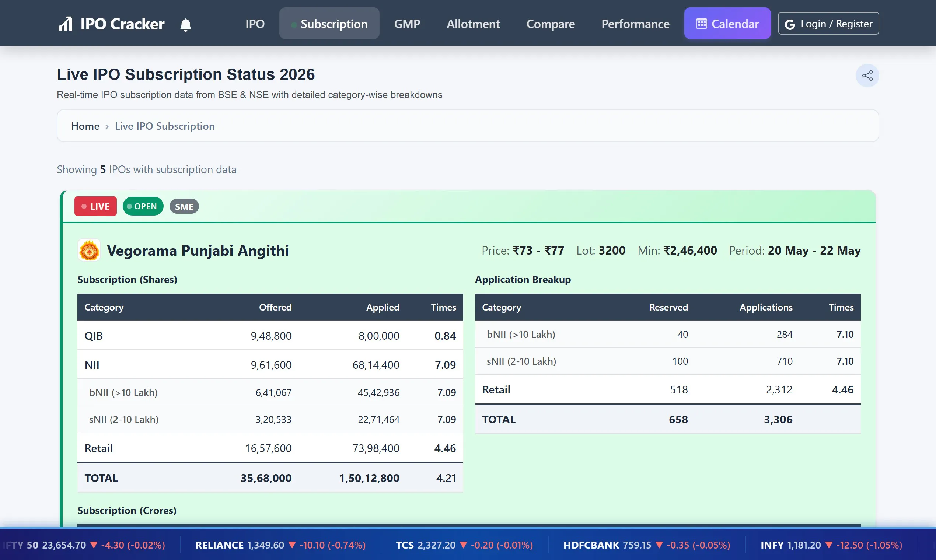Open notifications via the bell icon
936x560 pixels.
tap(185, 25)
